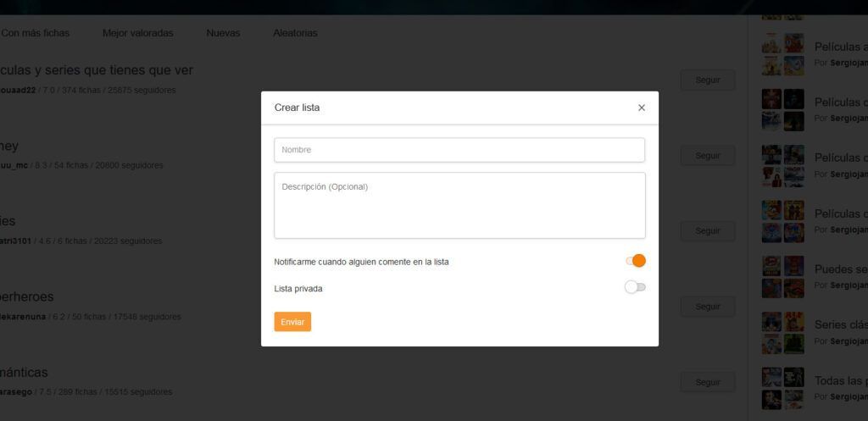This screenshot has width=868, height=421.
Task: Submit the list with Enviar
Action: click(x=292, y=322)
